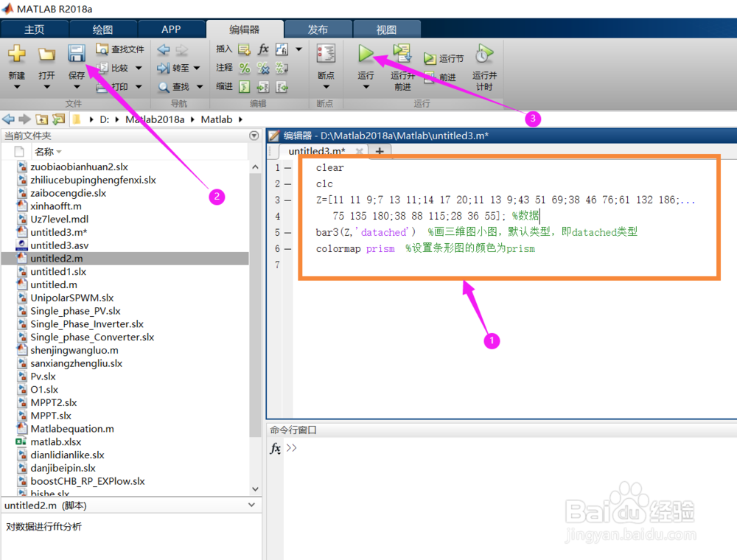Screen dimensions: 737x560
Task: Go up one folder level icon
Action: coord(41,119)
